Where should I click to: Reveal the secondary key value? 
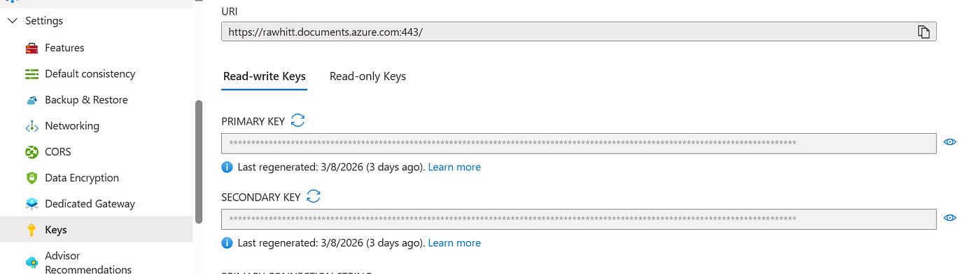[950, 218]
